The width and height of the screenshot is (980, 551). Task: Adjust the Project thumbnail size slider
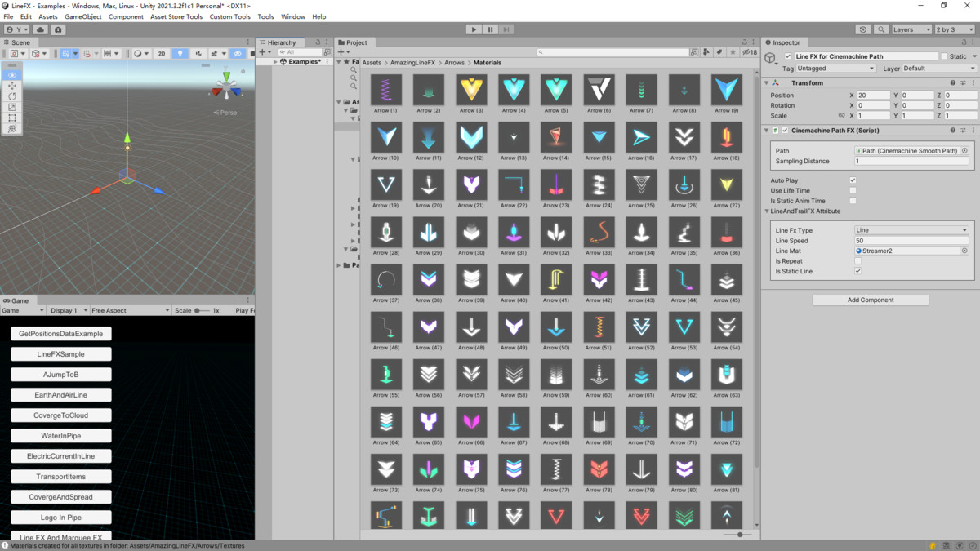[x=739, y=535]
